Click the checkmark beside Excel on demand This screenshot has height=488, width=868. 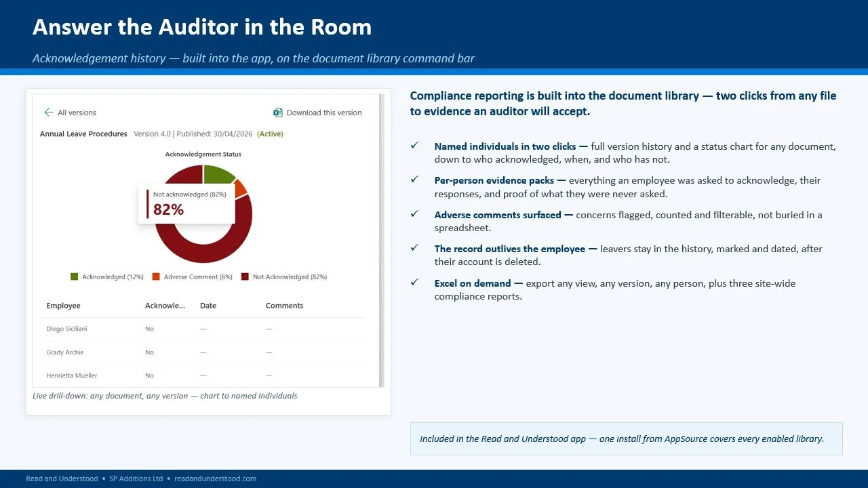414,283
